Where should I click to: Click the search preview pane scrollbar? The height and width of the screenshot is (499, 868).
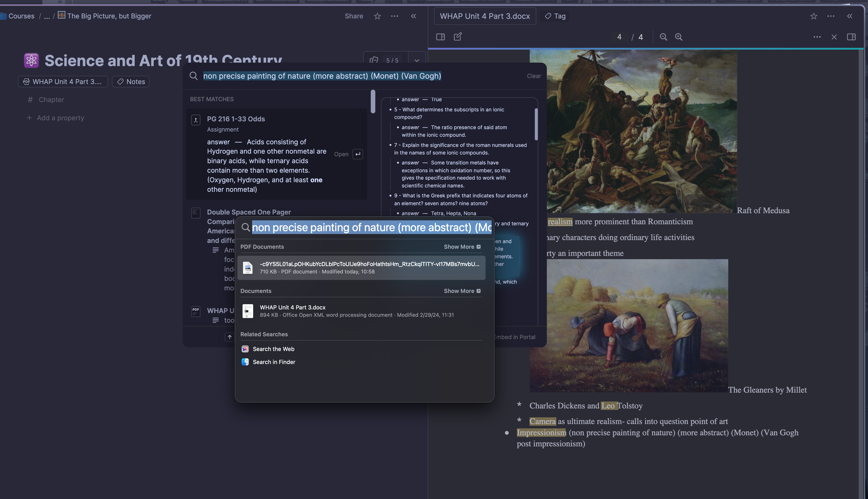pyautogui.click(x=536, y=124)
